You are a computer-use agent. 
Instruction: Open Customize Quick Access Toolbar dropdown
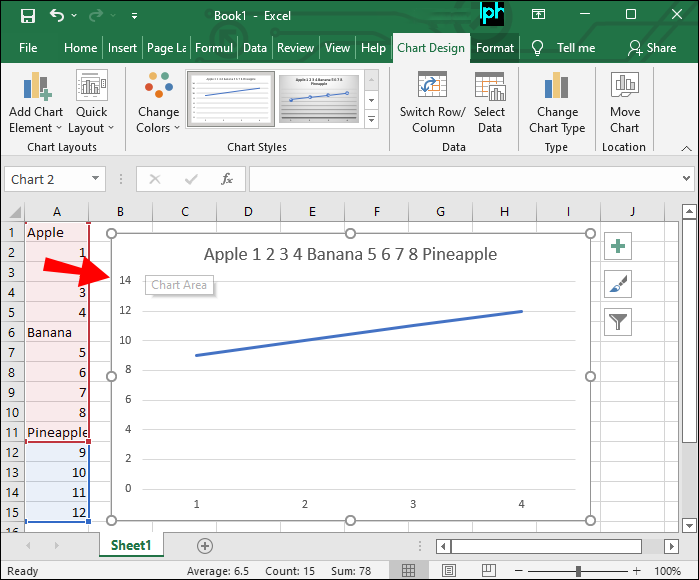(134, 16)
